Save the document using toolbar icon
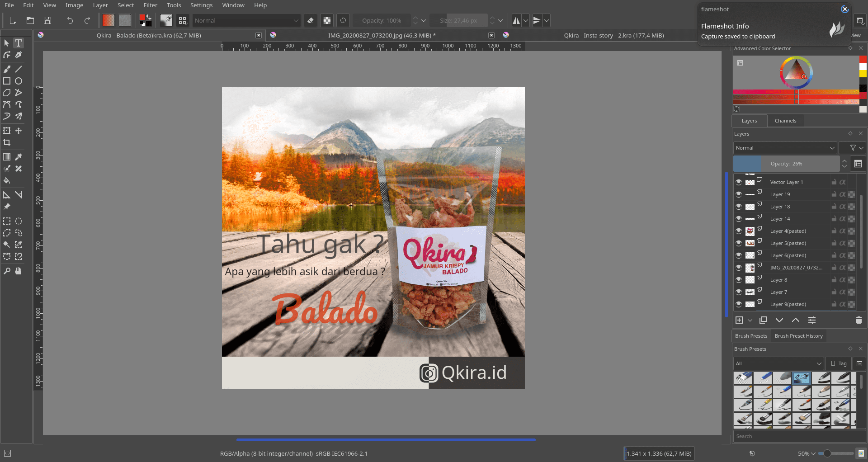Screen dimensions: 868x462 tap(47, 20)
